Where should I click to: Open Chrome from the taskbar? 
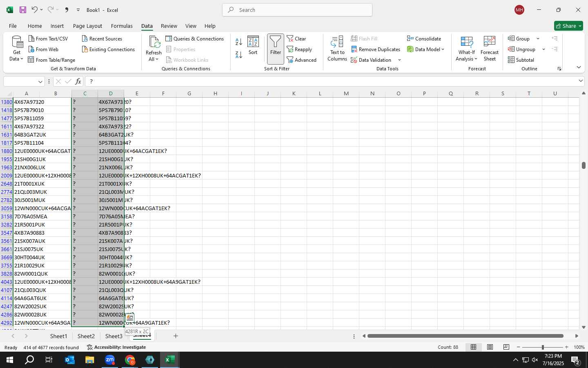[130, 360]
